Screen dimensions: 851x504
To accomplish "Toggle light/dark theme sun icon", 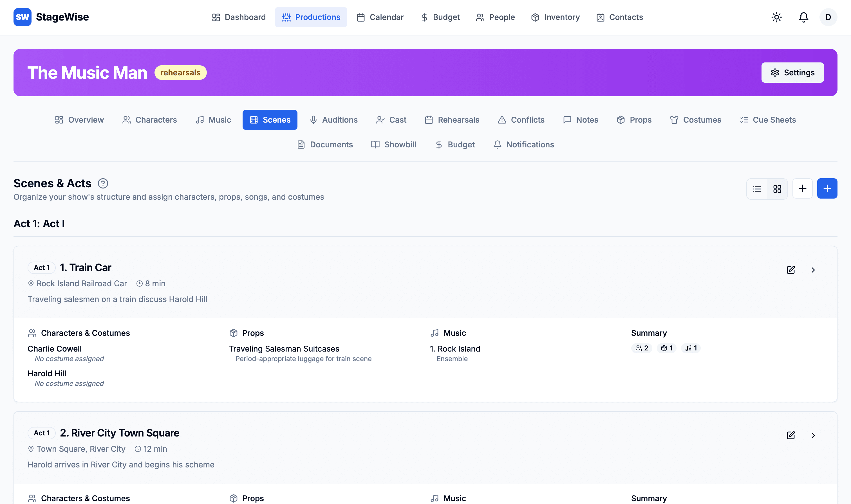I will click(776, 17).
